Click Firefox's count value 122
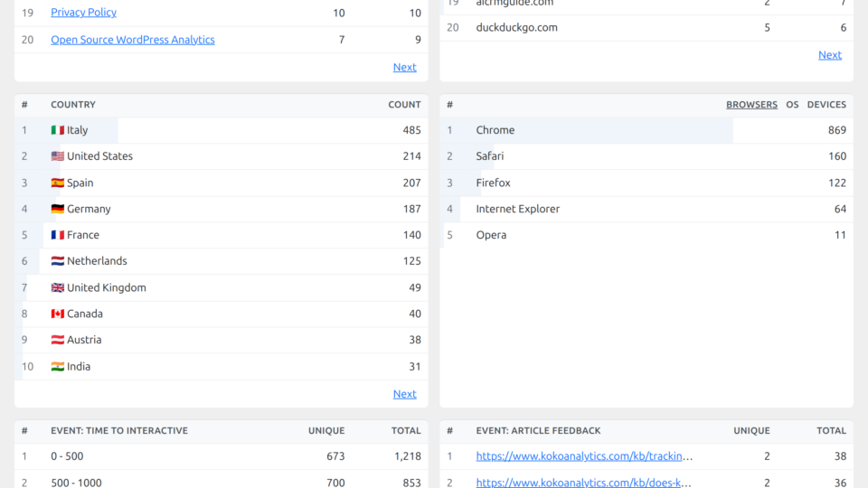868x488 pixels. coord(837,183)
